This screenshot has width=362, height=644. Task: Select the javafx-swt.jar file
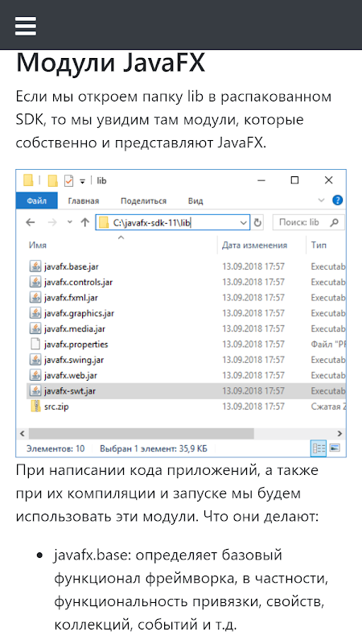(x=70, y=391)
